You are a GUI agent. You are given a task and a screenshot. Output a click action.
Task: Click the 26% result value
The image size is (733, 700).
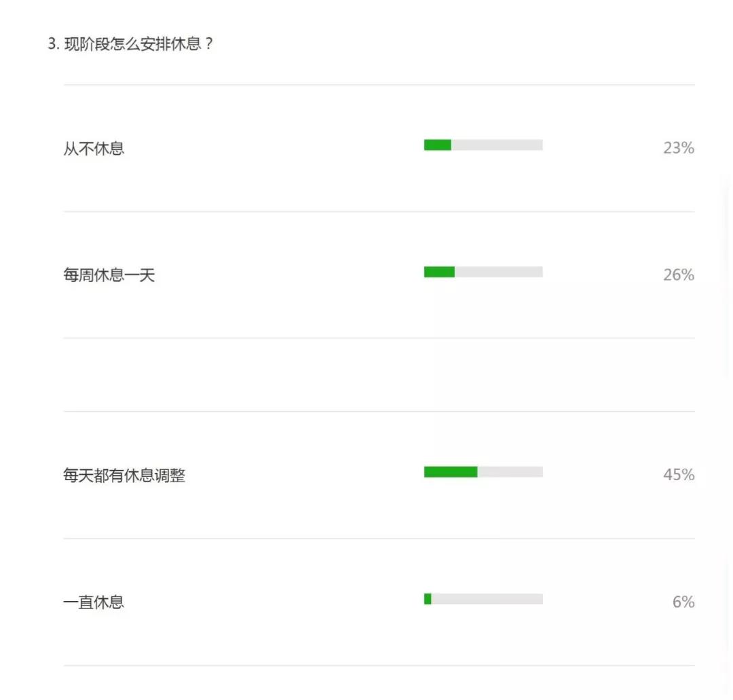point(678,275)
